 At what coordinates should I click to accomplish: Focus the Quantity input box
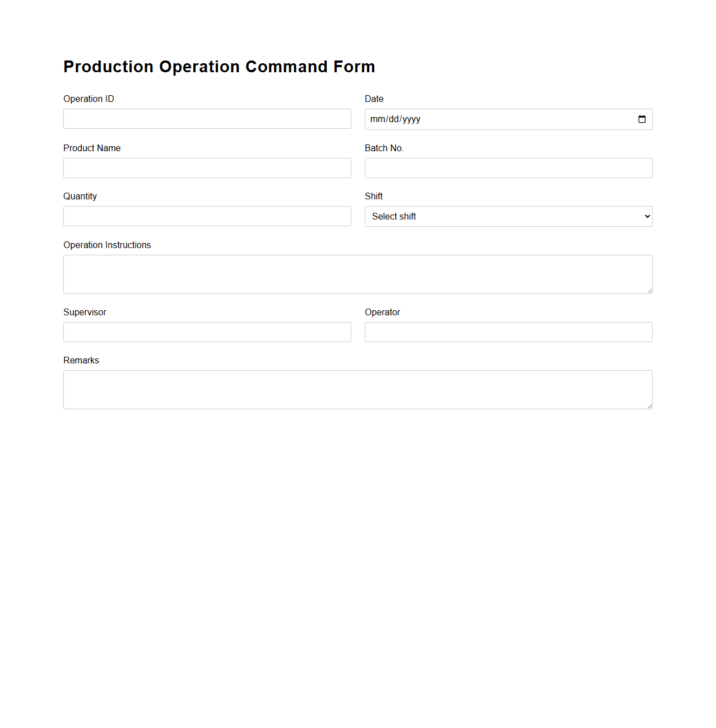(207, 216)
